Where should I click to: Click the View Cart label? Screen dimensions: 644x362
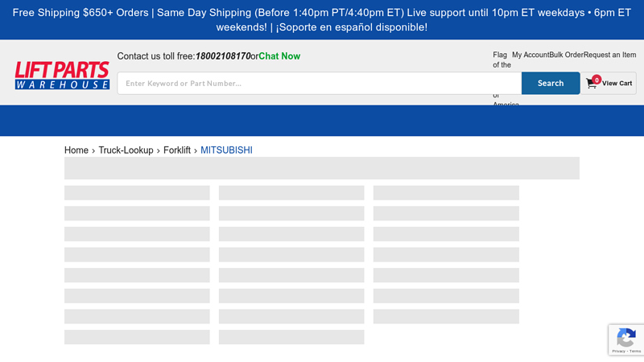click(x=617, y=84)
